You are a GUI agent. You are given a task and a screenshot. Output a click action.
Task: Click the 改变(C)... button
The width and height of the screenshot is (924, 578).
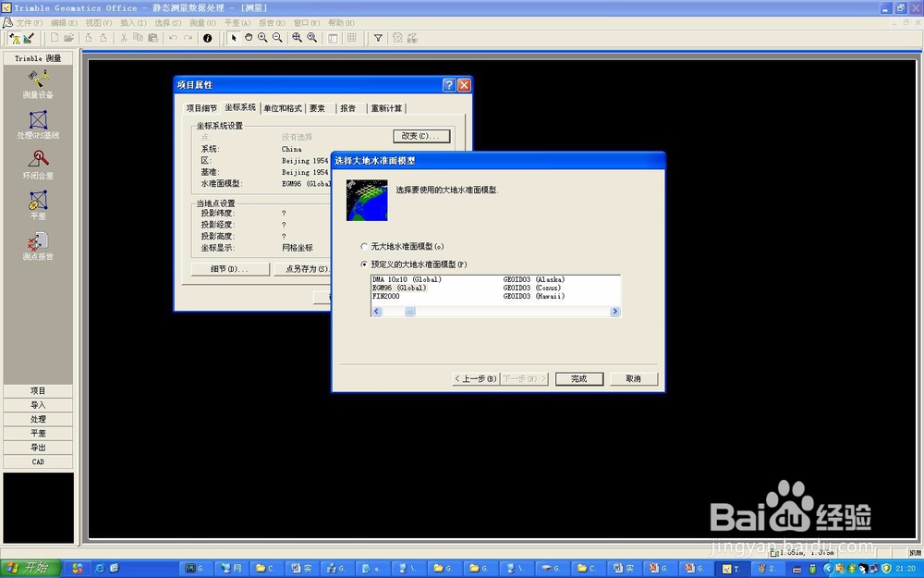[421, 136]
